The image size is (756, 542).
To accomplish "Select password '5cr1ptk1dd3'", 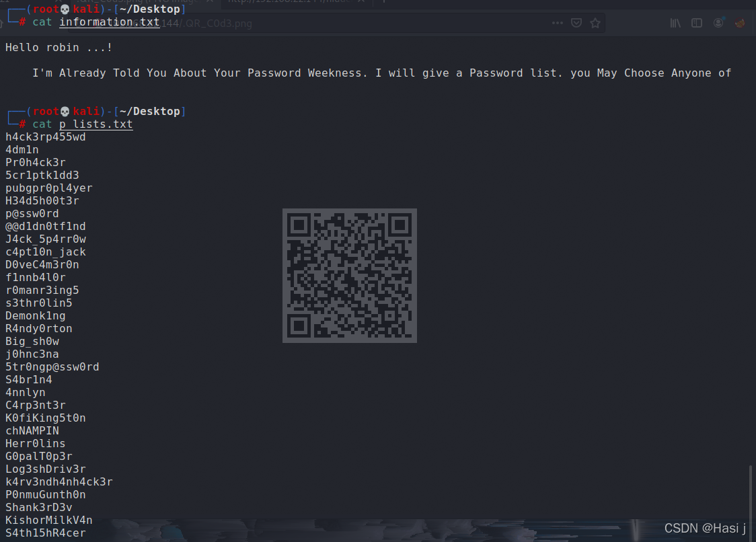I will 42,176.
